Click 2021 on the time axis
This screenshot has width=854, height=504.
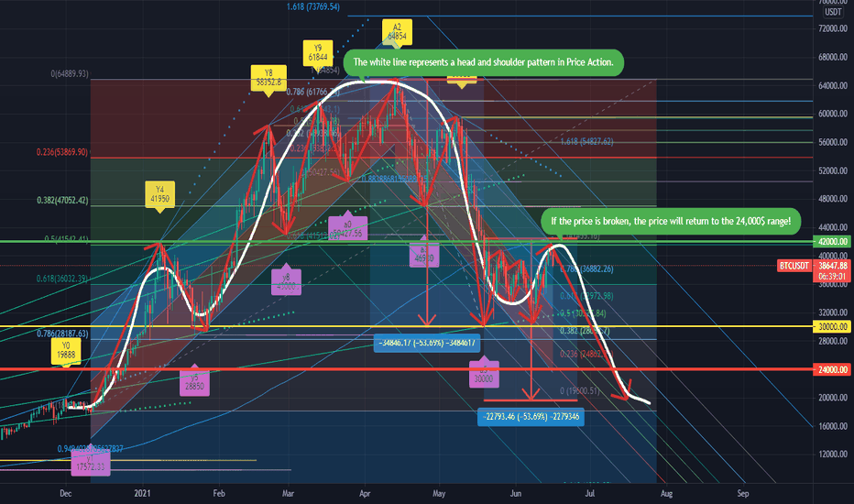142,494
